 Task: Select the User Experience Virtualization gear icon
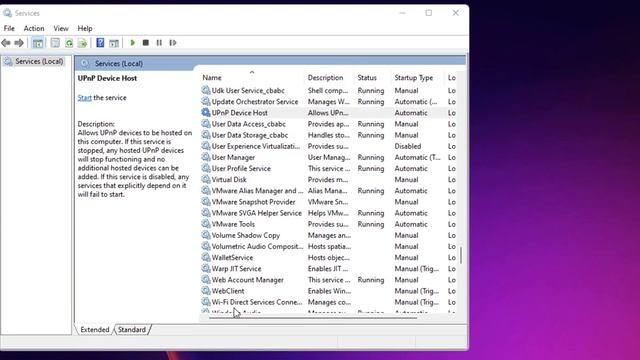pos(206,146)
